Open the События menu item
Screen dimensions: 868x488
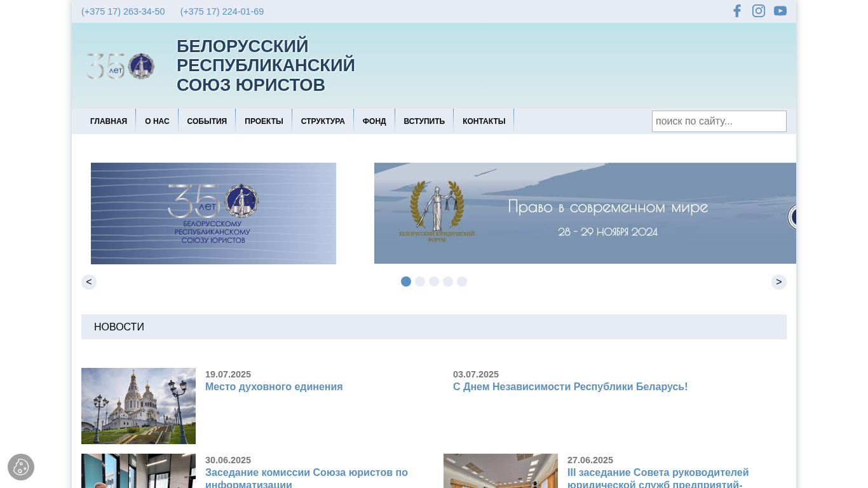[x=207, y=121]
